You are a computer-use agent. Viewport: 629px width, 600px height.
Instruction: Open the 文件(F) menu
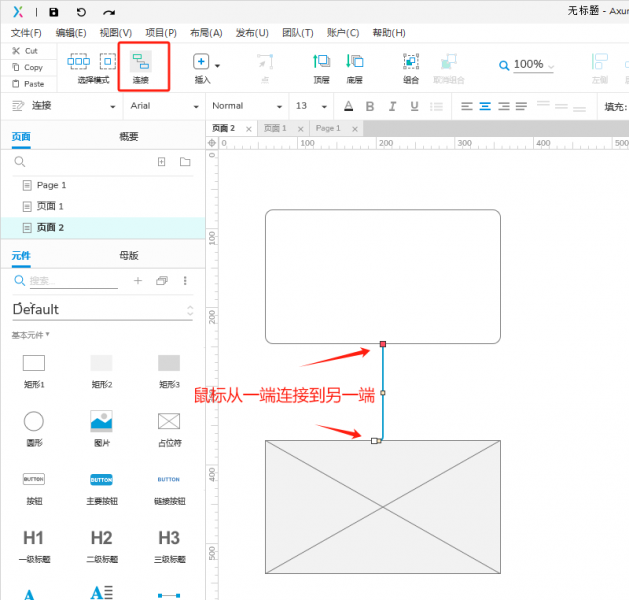(26, 33)
